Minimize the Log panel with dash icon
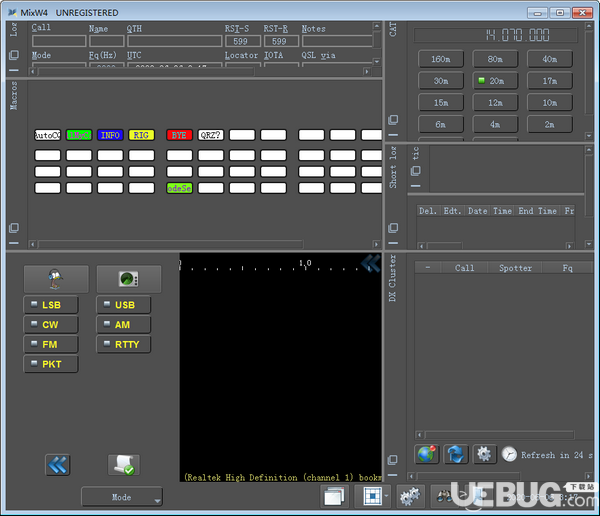 pyautogui.click(x=14, y=70)
